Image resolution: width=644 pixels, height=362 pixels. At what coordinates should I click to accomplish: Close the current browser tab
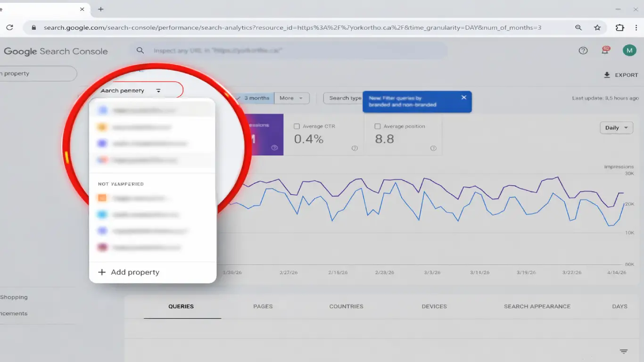[x=83, y=9]
